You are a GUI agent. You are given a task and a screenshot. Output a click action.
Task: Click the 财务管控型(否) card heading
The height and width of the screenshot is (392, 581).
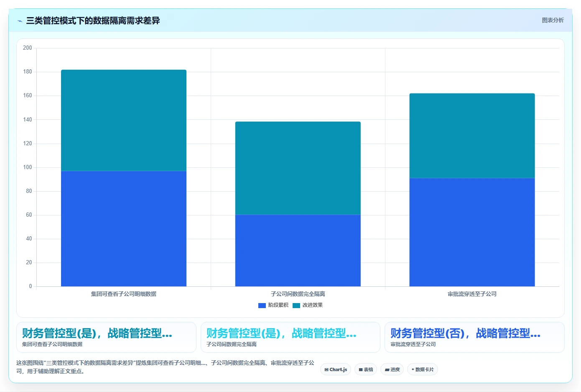pyautogui.click(x=465, y=333)
